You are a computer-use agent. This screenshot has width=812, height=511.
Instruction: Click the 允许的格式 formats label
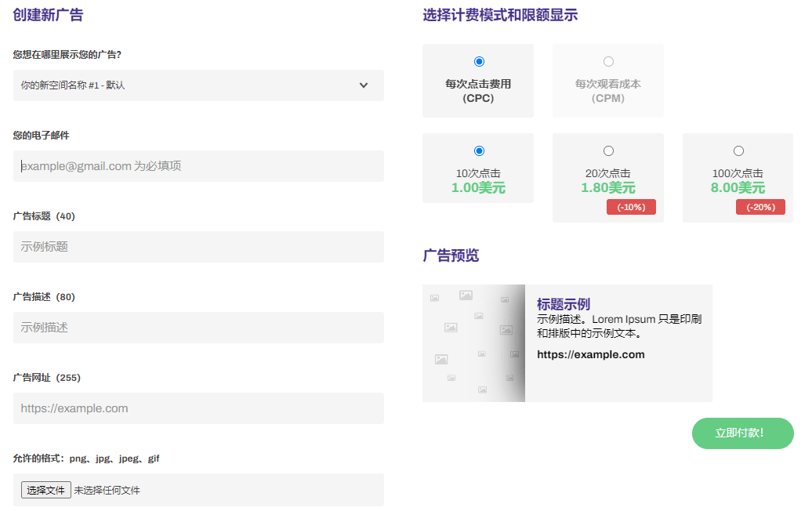tap(86, 458)
